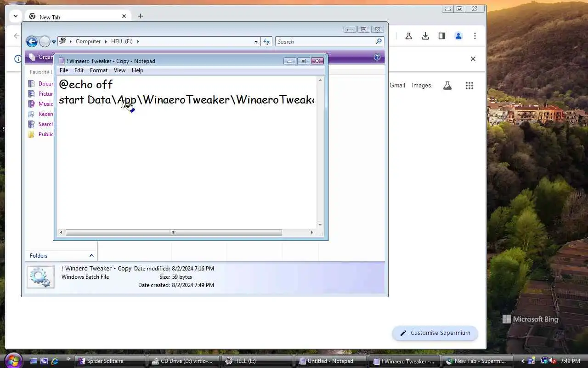Click Show Desktop quick launch icon
The width and height of the screenshot is (588, 368).
[x=34, y=361]
